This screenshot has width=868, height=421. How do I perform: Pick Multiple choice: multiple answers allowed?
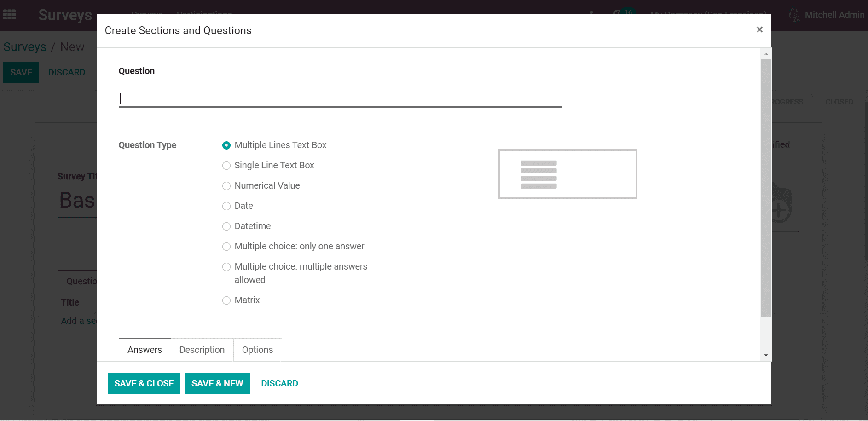click(x=226, y=267)
